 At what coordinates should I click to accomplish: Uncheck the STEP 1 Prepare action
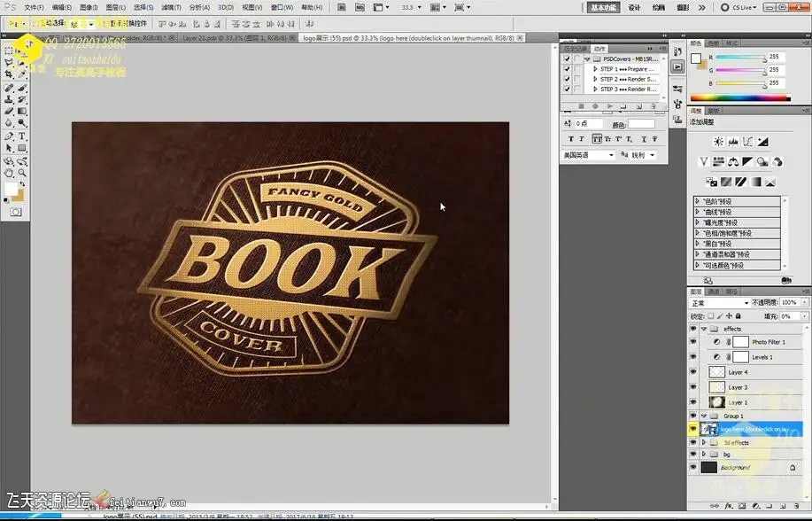[x=567, y=69]
